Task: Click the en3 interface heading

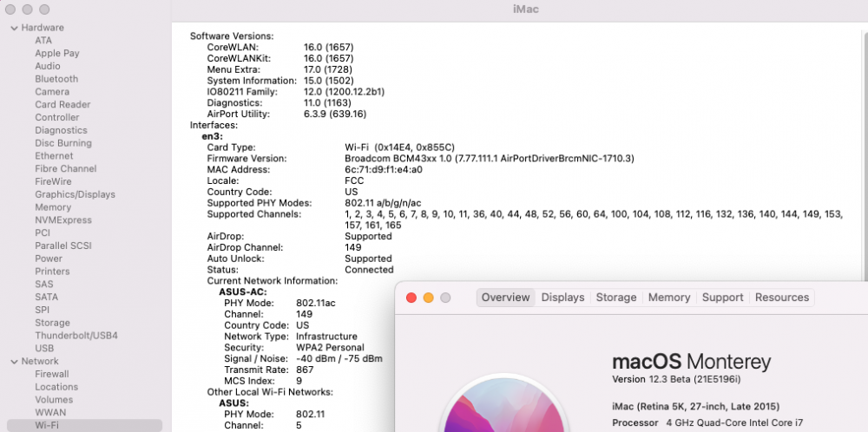Action: tap(212, 136)
